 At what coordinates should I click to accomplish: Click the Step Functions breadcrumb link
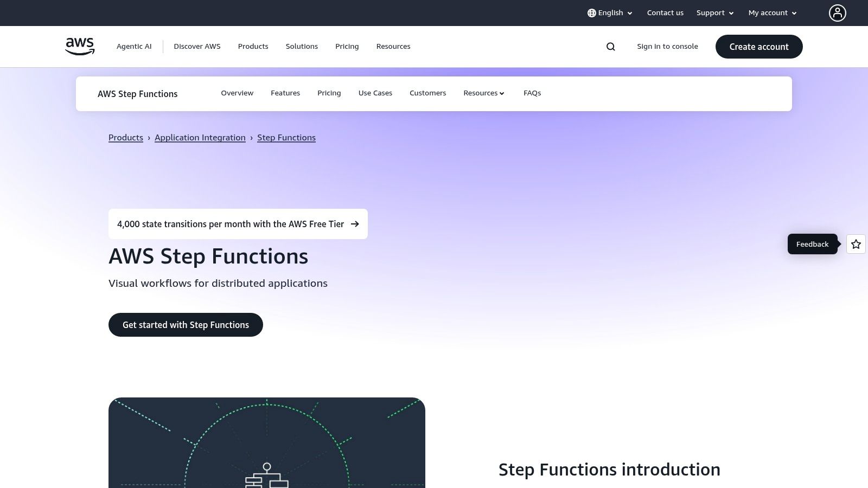pyautogui.click(x=286, y=138)
